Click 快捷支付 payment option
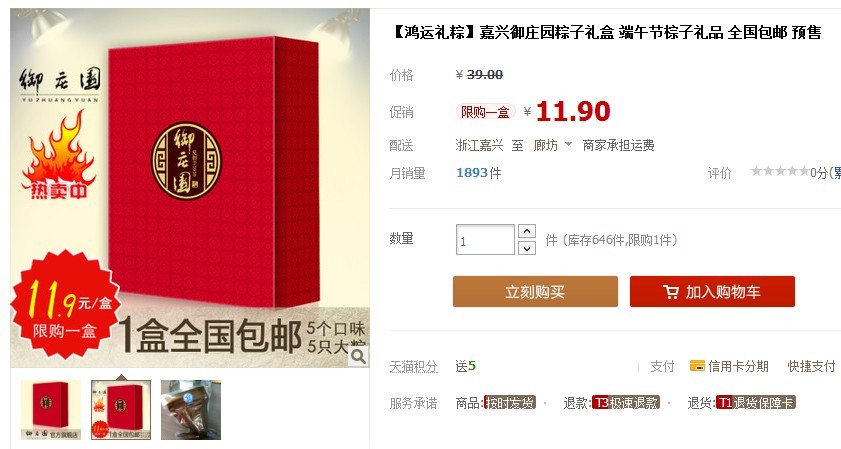The height and width of the screenshot is (449, 841). pyautogui.click(x=811, y=366)
